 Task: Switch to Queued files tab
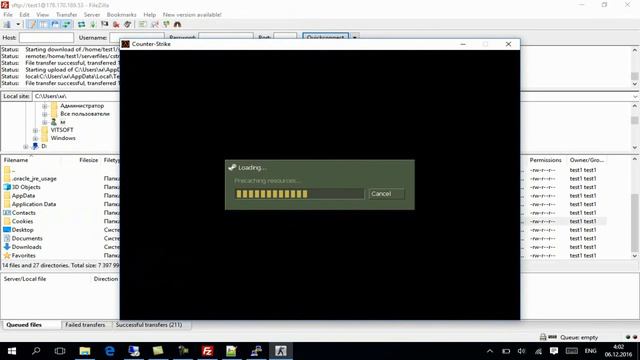click(x=24, y=325)
